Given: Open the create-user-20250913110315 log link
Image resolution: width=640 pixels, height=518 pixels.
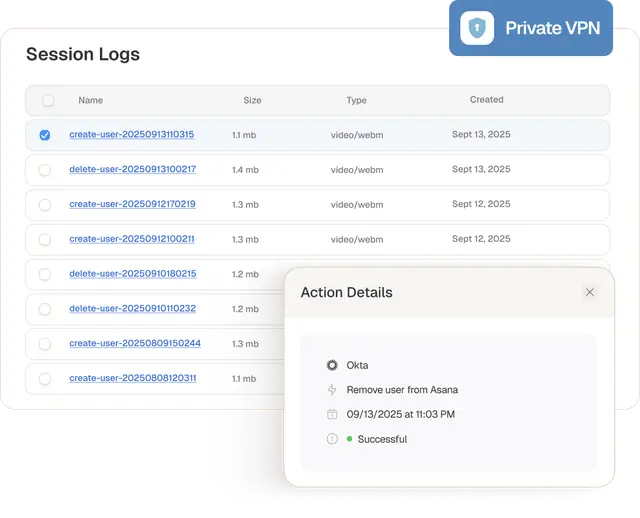Looking at the screenshot, I should (x=131, y=135).
